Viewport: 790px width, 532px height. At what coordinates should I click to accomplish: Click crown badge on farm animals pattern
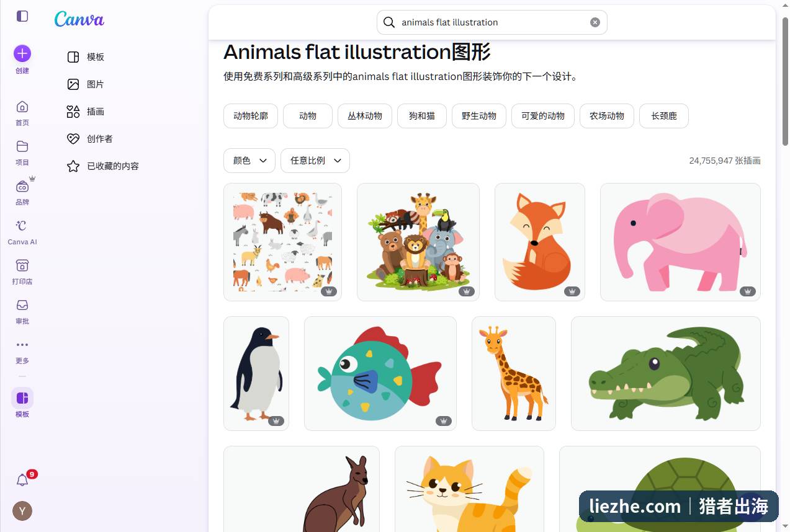pos(329,291)
